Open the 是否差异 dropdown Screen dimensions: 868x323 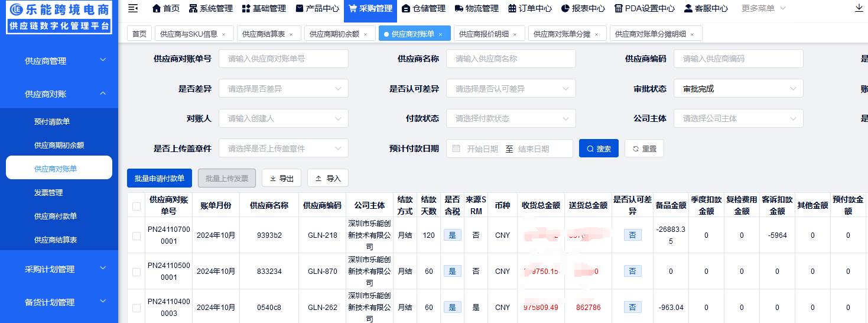(x=284, y=89)
